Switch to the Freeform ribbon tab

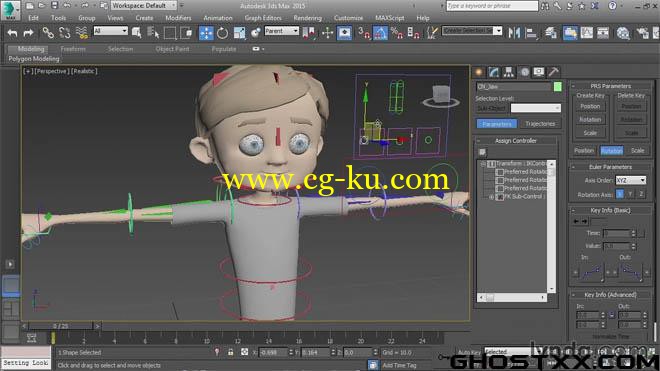tap(73, 49)
